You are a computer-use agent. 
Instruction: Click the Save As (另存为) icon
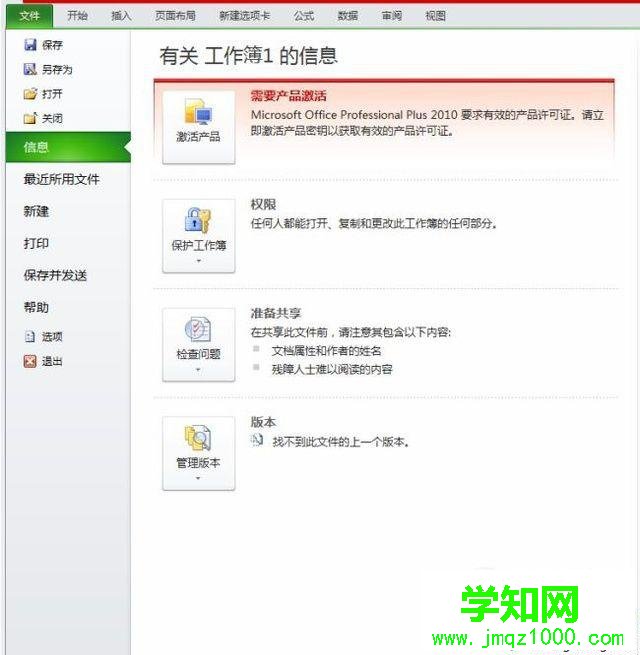[30, 69]
